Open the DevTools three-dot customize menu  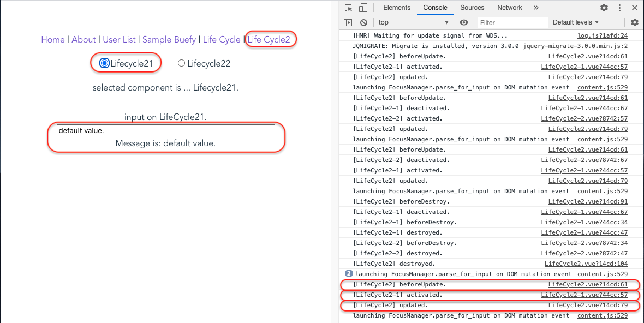[x=620, y=8]
